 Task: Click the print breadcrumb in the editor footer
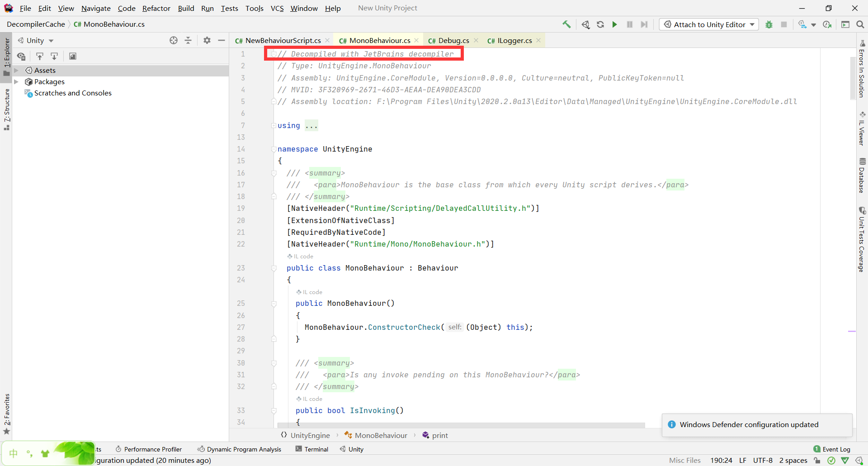[x=435, y=435]
